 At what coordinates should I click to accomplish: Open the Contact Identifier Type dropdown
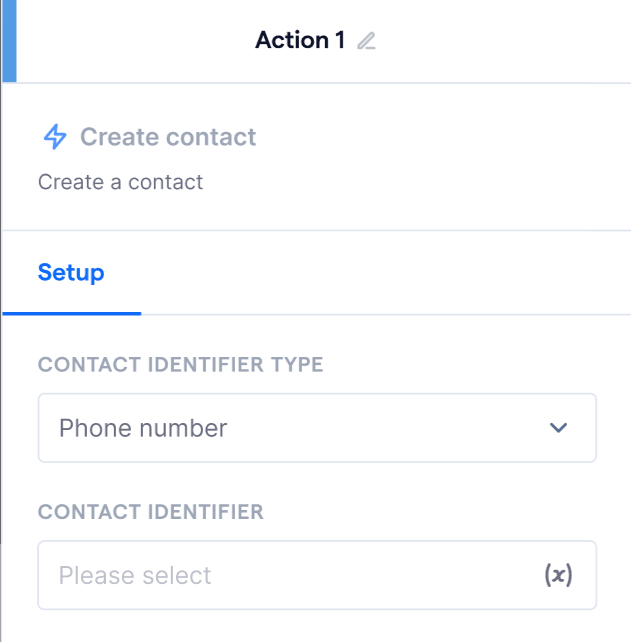click(317, 428)
